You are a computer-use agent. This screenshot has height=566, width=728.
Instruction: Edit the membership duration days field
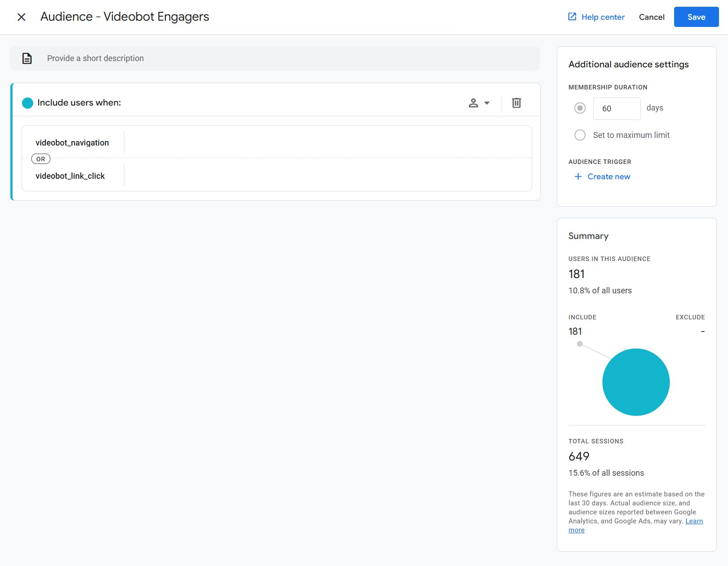[617, 108]
